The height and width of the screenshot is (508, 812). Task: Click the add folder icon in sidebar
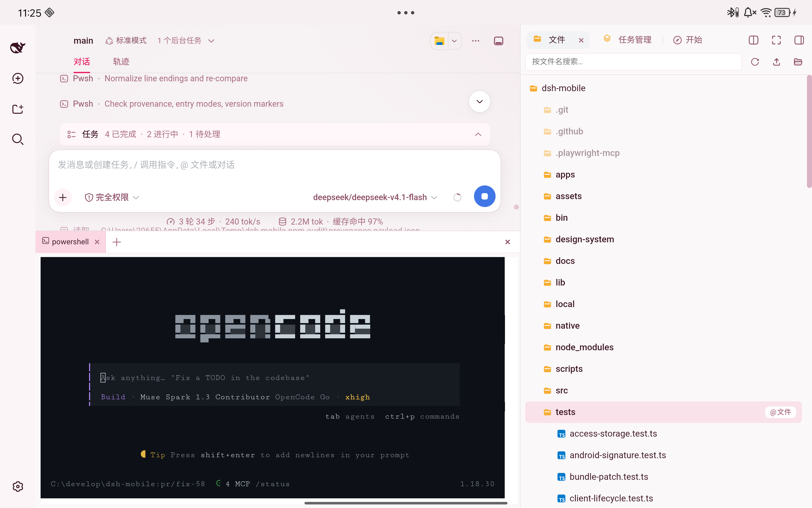click(18, 109)
